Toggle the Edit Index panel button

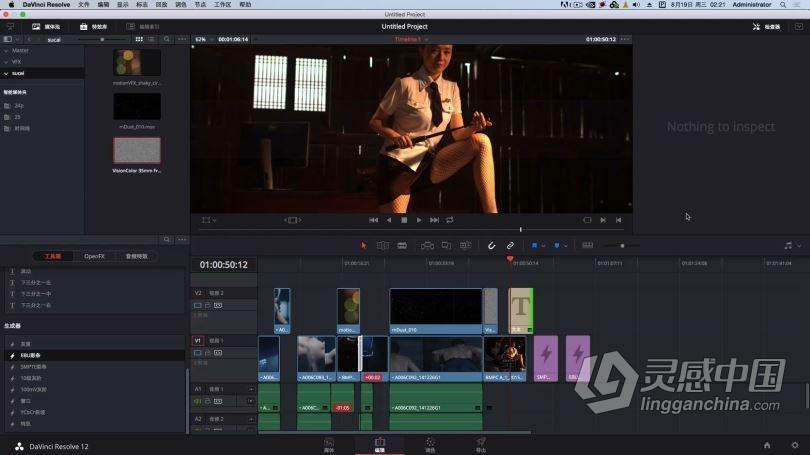143,26
